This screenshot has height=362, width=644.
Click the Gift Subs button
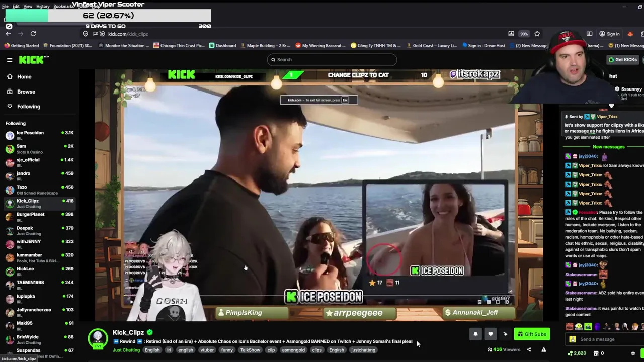[x=532, y=334]
